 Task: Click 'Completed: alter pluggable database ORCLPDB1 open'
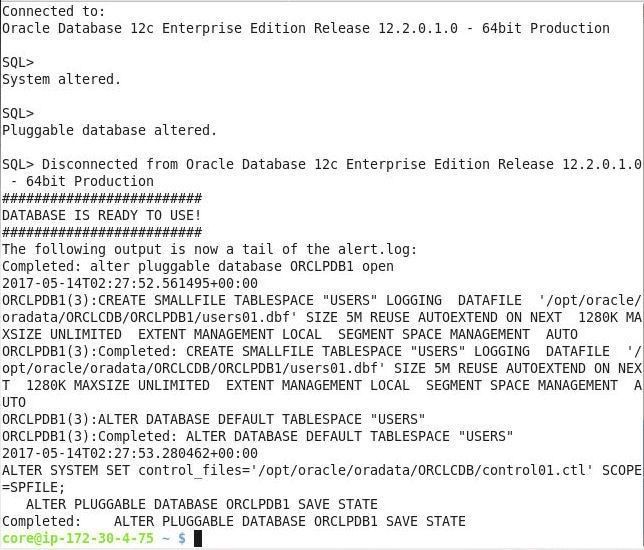coord(198,266)
